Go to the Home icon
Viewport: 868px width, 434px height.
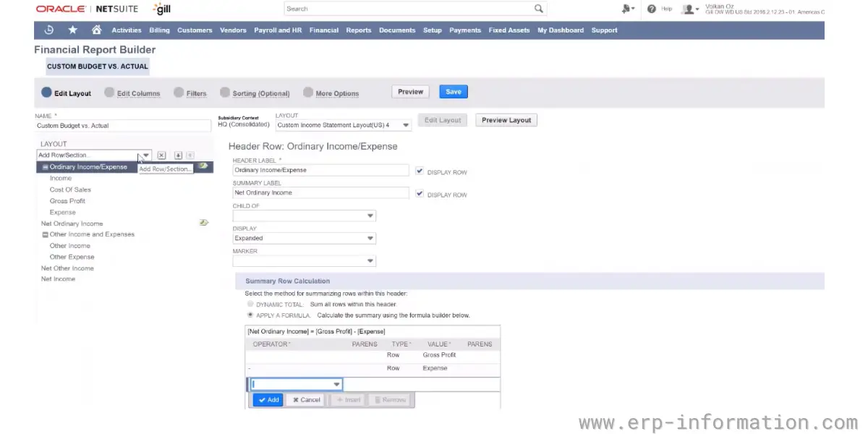(96, 30)
